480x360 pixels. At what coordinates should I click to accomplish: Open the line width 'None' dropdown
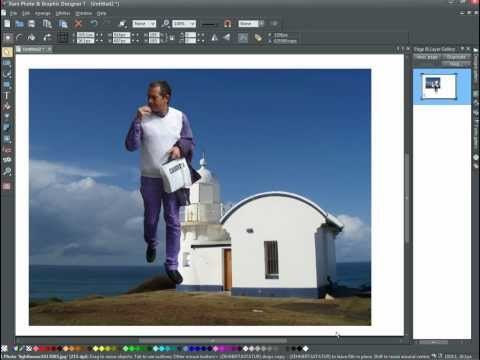click(x=251, y=24)
